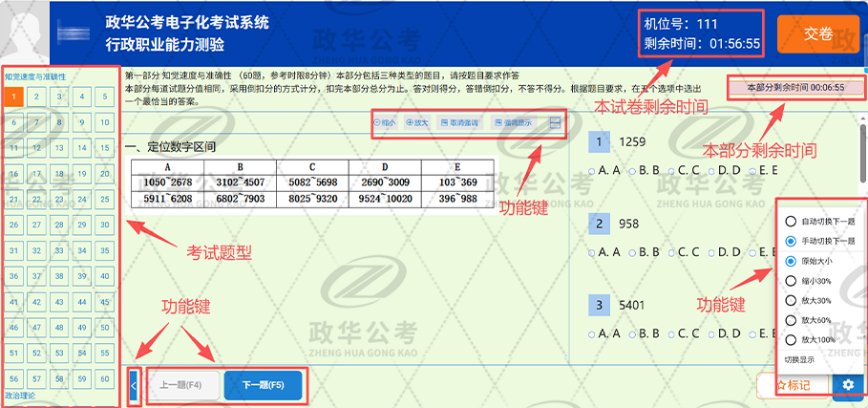This screenshot has width=868, height=408.
Task: Choose answer D for question 2
Action: 724,252
